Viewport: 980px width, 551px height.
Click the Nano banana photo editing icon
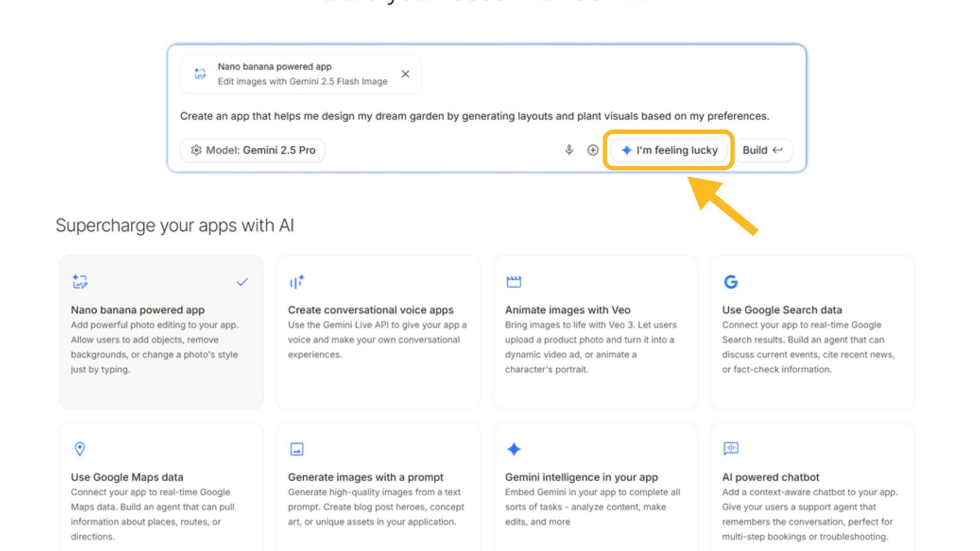click(x=79, y=282)
